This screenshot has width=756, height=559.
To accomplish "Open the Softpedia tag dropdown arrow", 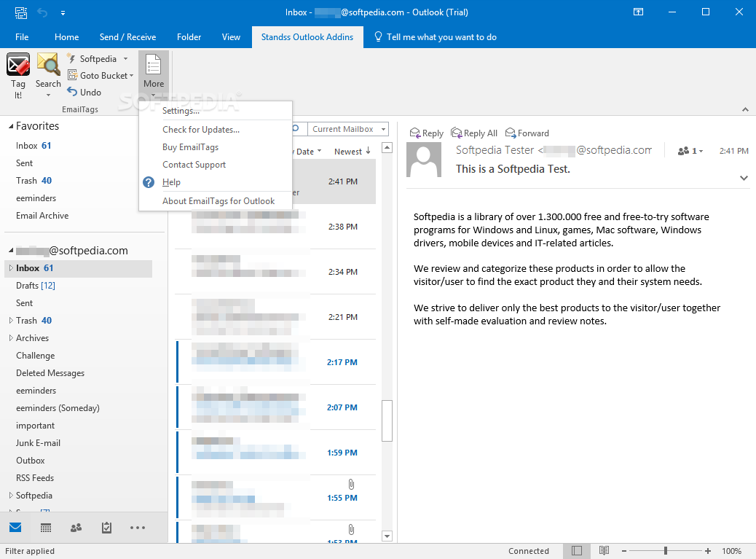I will pyautogui.click(x=126, y=59).
